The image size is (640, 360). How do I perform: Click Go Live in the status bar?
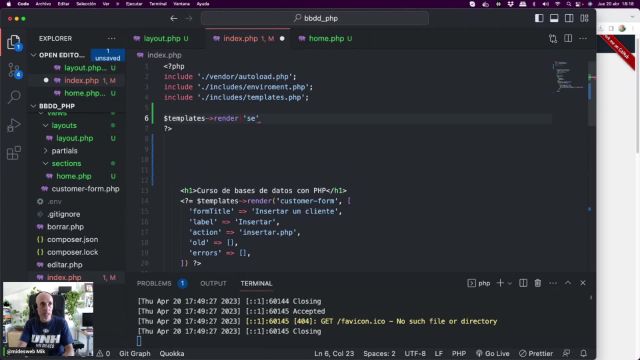click(493, 353)
